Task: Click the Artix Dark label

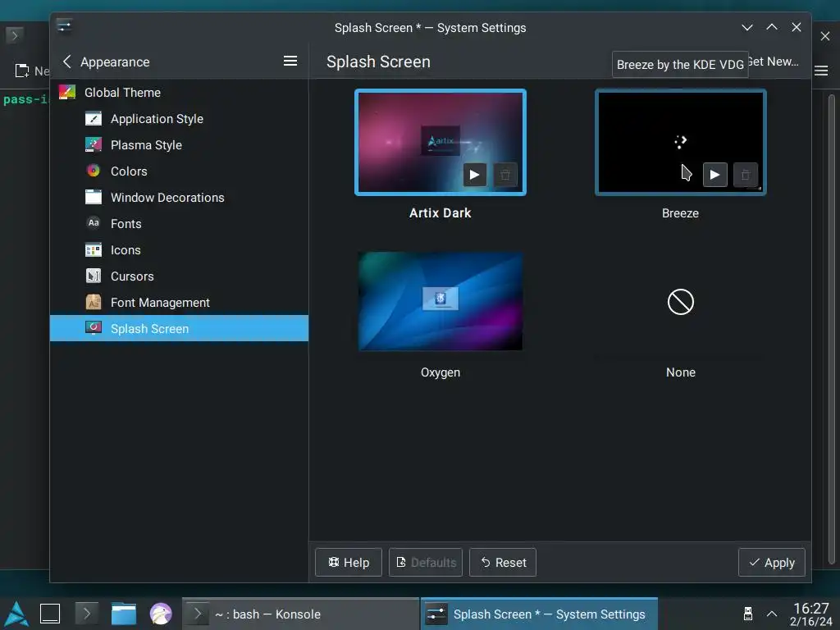Action: tap(441, 212)
